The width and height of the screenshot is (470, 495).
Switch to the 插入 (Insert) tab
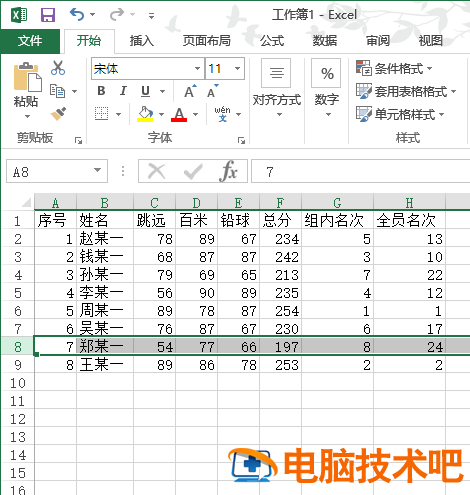pyautogui.click(x=142, y=41)
